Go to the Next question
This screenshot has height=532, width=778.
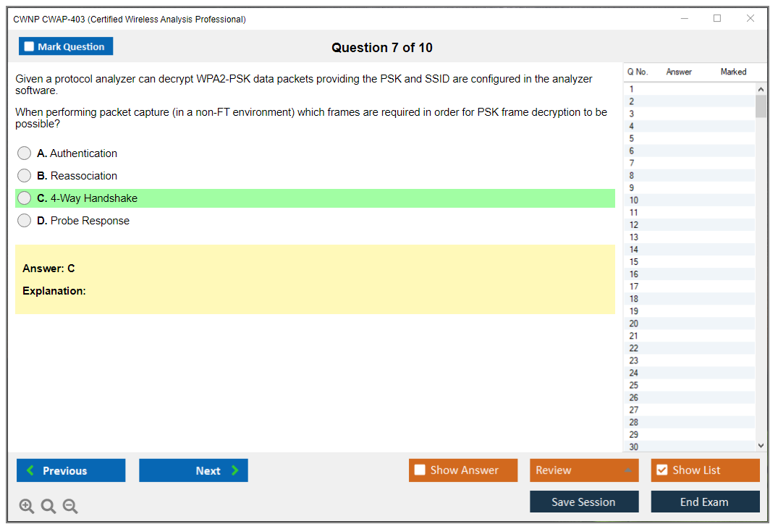(193, 470)
